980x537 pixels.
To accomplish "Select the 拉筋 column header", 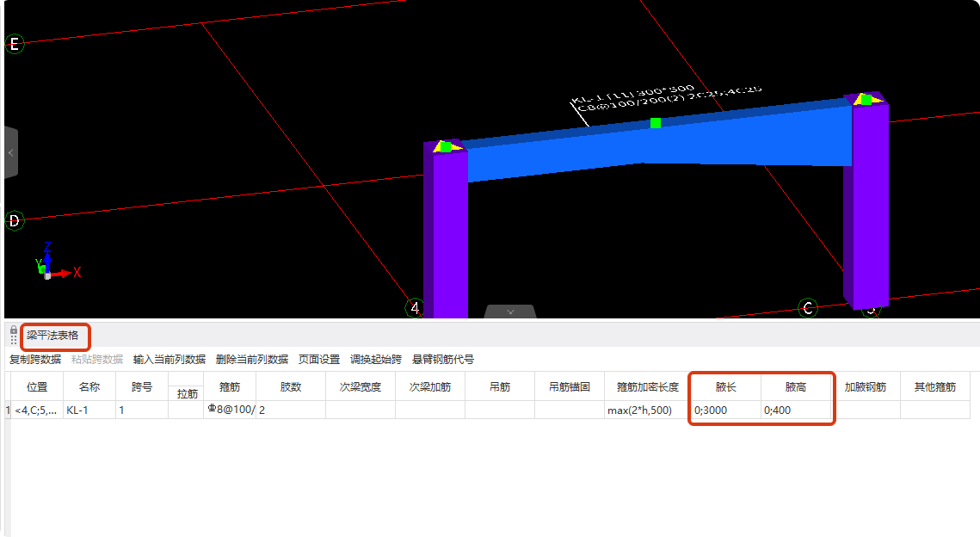I will click(186, 394).
